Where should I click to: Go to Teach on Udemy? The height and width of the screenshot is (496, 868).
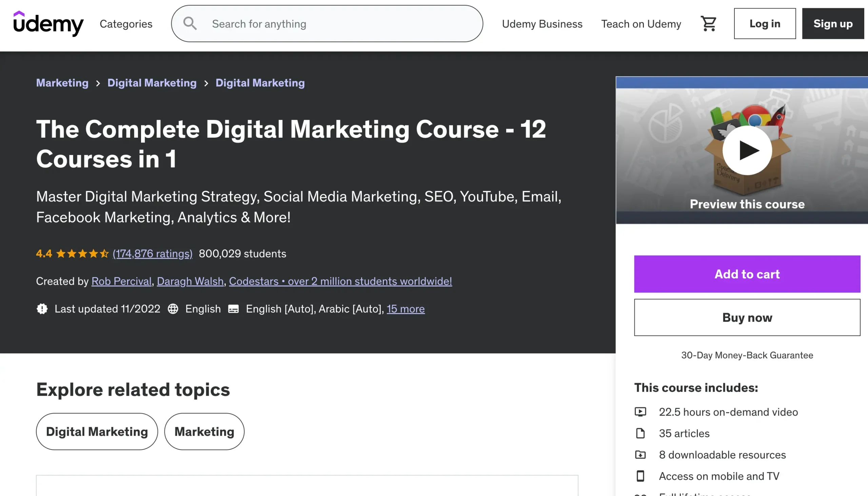(641, 24)
